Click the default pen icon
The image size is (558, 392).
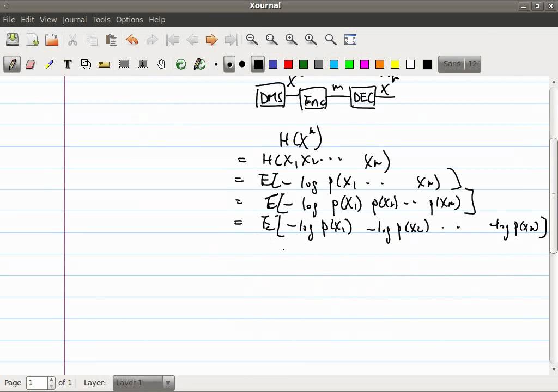click(x=199, y=64)
